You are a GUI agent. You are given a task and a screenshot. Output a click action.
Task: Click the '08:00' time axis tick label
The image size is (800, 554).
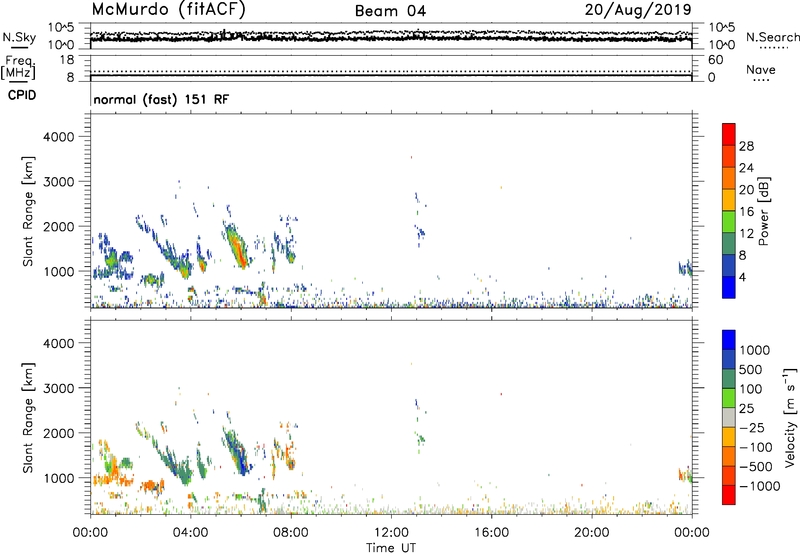click(291, 533)
